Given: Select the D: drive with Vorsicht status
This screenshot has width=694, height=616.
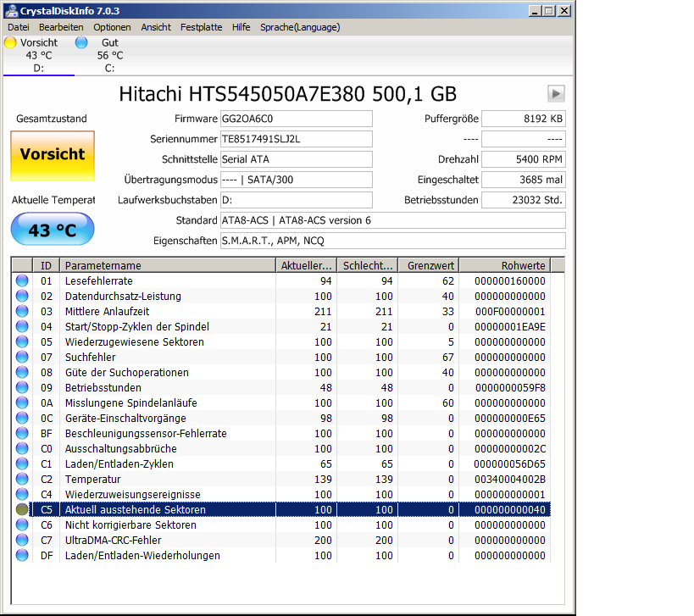Looking at the screenshot, I should point(39,55).
